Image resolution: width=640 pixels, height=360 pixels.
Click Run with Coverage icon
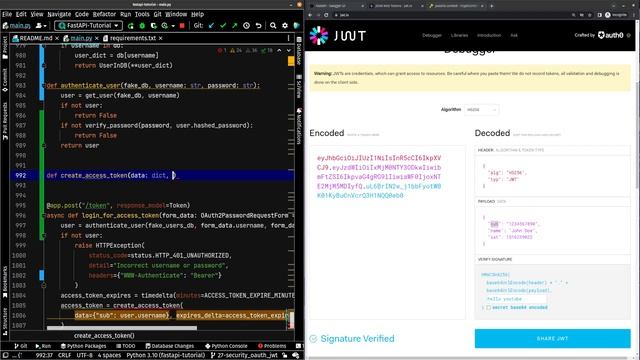(153, 26)
